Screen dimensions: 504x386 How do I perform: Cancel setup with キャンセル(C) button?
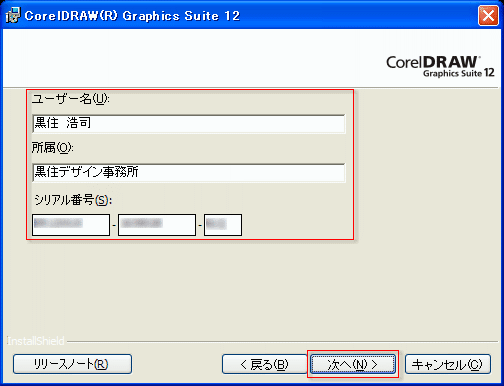[x=448, y=364]
